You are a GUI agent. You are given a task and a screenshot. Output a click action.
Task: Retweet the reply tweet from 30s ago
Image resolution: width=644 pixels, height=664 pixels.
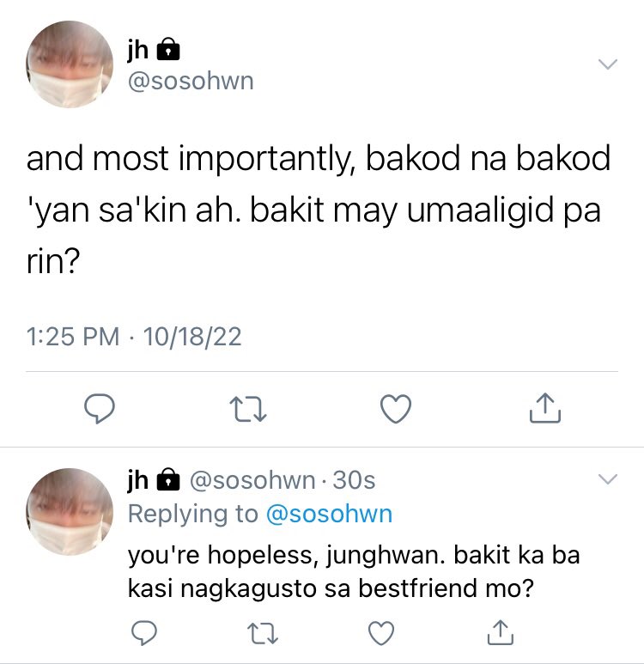(x=263, y=633)
